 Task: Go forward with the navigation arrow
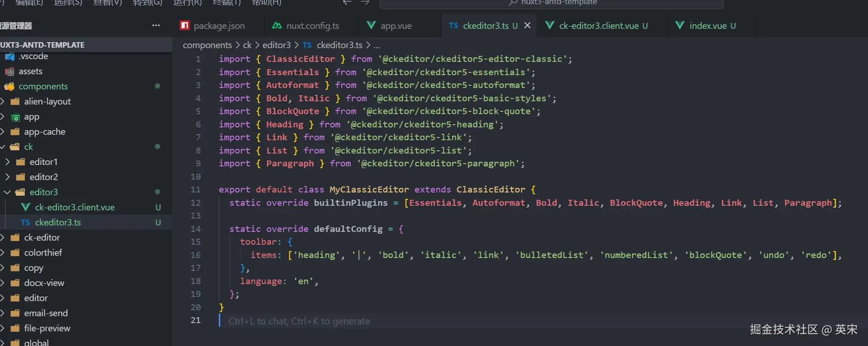coord(365,2)
